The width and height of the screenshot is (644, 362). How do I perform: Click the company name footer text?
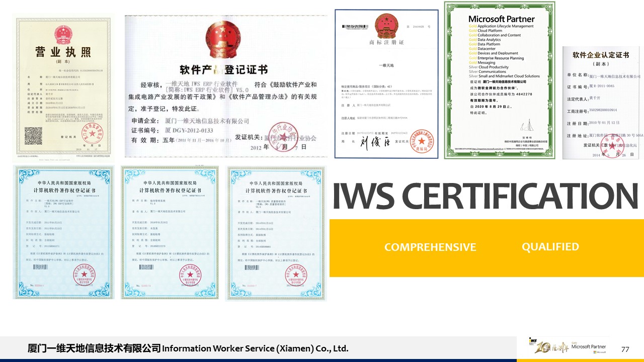point(188,348)
